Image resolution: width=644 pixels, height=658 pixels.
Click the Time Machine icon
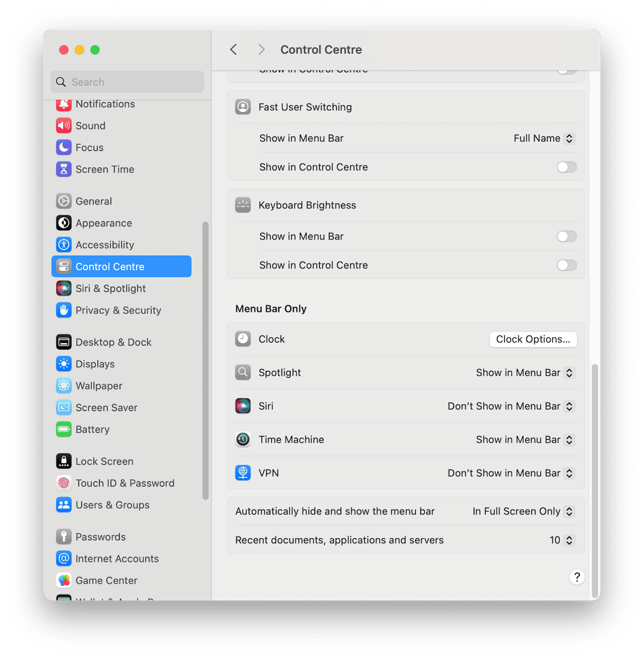click(243, 439)
